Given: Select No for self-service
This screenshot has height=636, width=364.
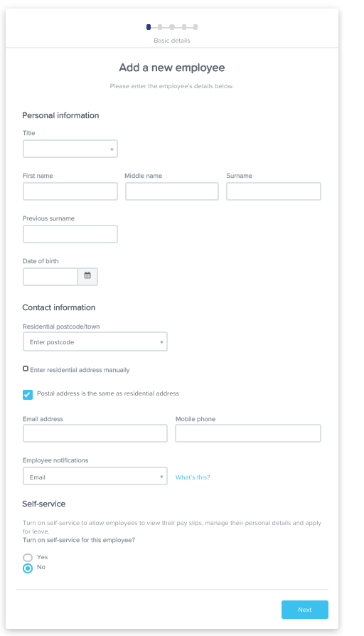Looking at the screenshot, I should 28,568.
